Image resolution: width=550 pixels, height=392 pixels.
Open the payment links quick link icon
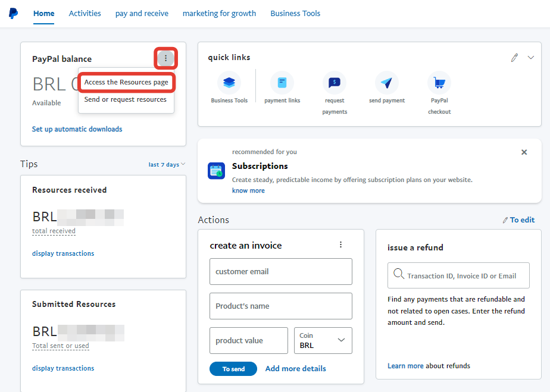pyautogui.click(x=282, y=83)
